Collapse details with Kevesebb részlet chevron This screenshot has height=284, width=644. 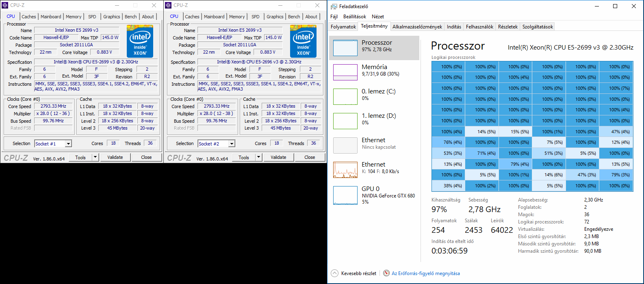pyautogui.click(x=334, y=273)
